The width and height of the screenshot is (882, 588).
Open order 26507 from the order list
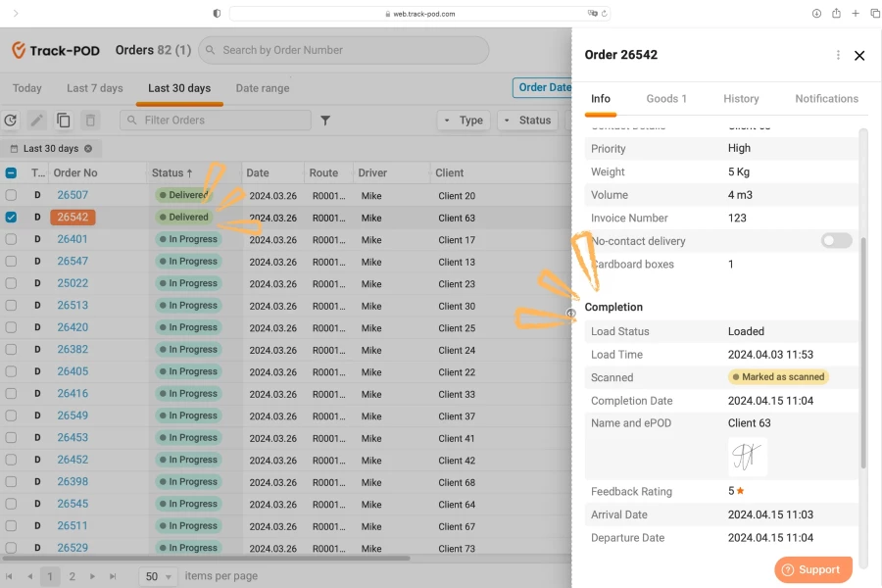71,194
